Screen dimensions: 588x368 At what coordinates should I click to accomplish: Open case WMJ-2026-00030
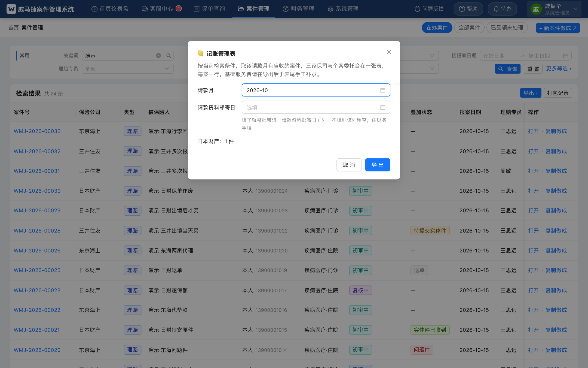37,191
